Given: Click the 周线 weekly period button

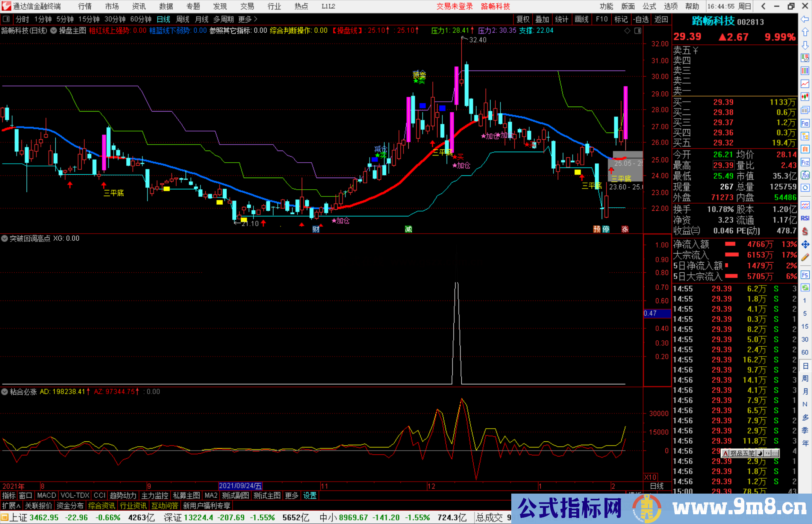Looking at the screenshot, I should pyautogui.click(x=182, y=19).
